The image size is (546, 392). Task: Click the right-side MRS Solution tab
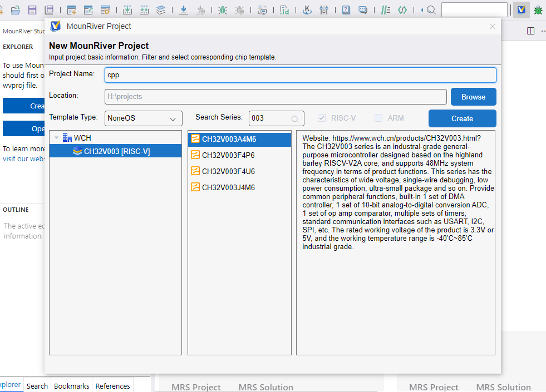503,387
